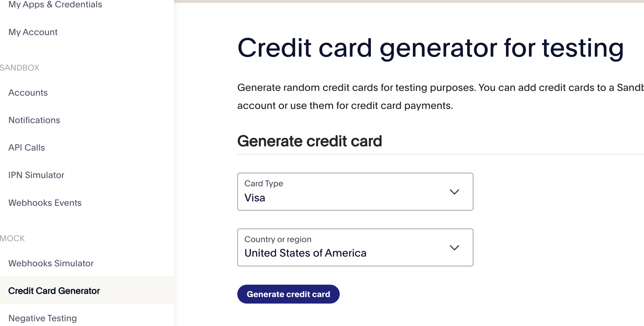
Task: Click the Country or region chevron arrow
Action: [x=454, y=248]
